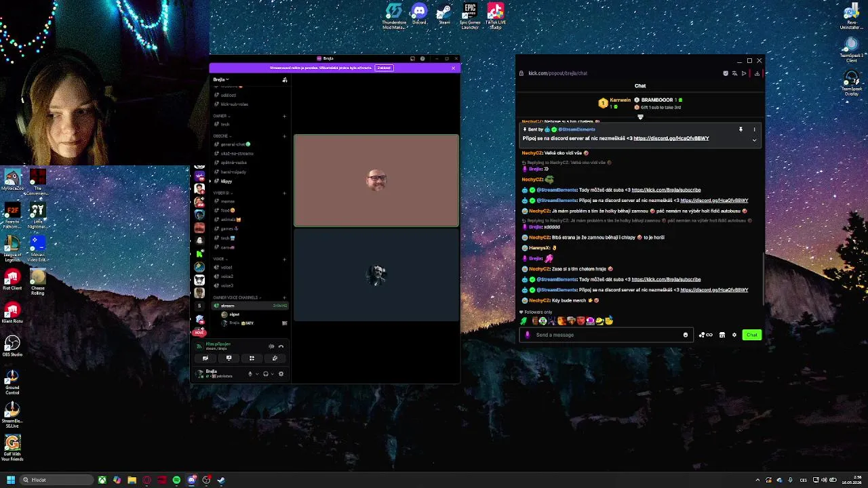Click Discord noise suppression icon
This screenshot has width=868, height=488.
[x=271, y=346]
